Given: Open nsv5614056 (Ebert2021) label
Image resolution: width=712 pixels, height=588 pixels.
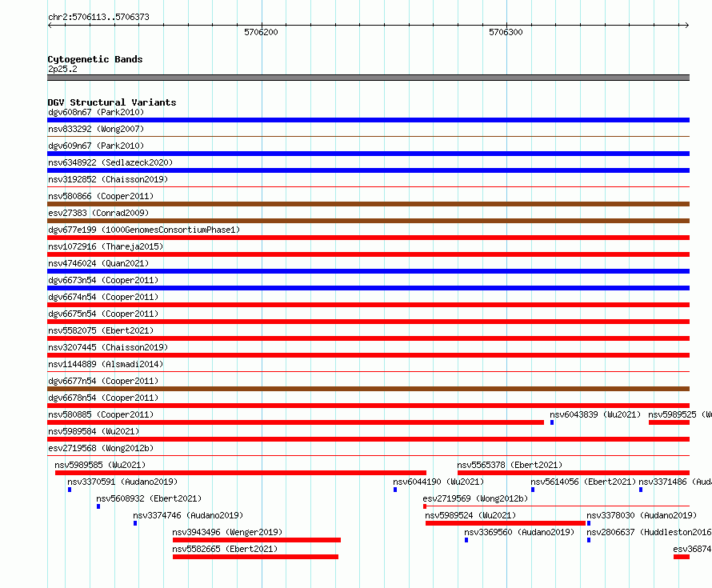Looking at the screenshot, I should (x=583, y=482).
